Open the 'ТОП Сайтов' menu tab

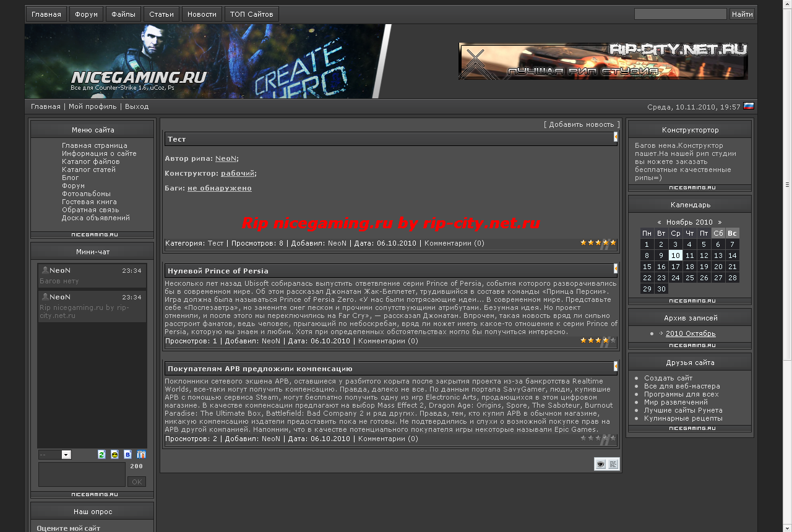coord(252,14)
